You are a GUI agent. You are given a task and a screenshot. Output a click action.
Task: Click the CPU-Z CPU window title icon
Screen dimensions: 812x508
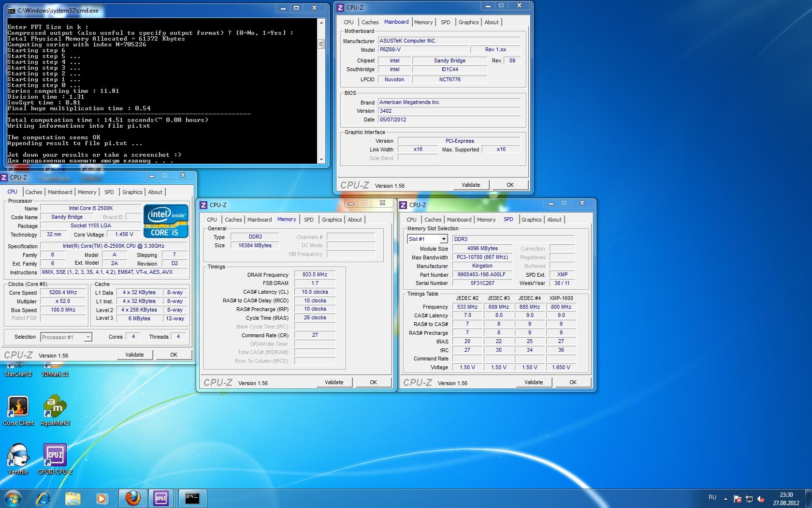pyautogui.click(x=4, y=177)
